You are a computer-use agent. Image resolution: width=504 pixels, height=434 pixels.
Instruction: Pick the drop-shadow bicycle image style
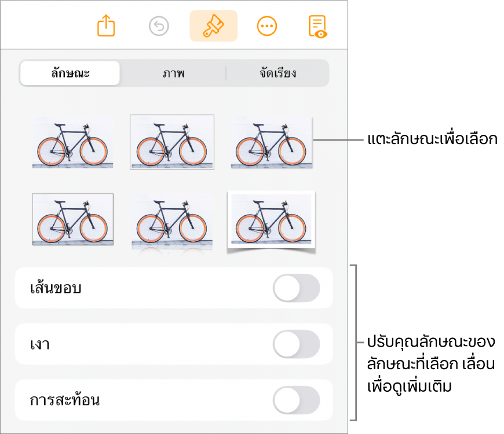[271, 142]
